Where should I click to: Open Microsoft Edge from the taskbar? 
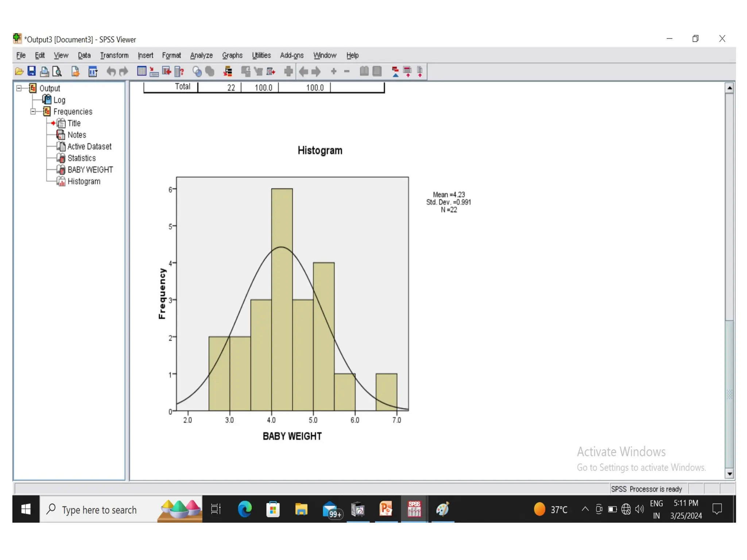click(x=245, y=509)
